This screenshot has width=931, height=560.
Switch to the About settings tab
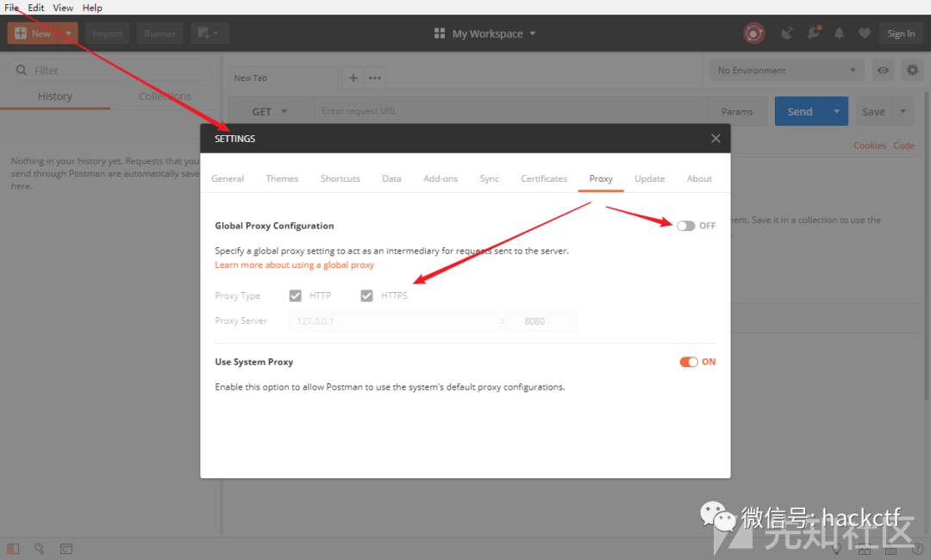699,178
